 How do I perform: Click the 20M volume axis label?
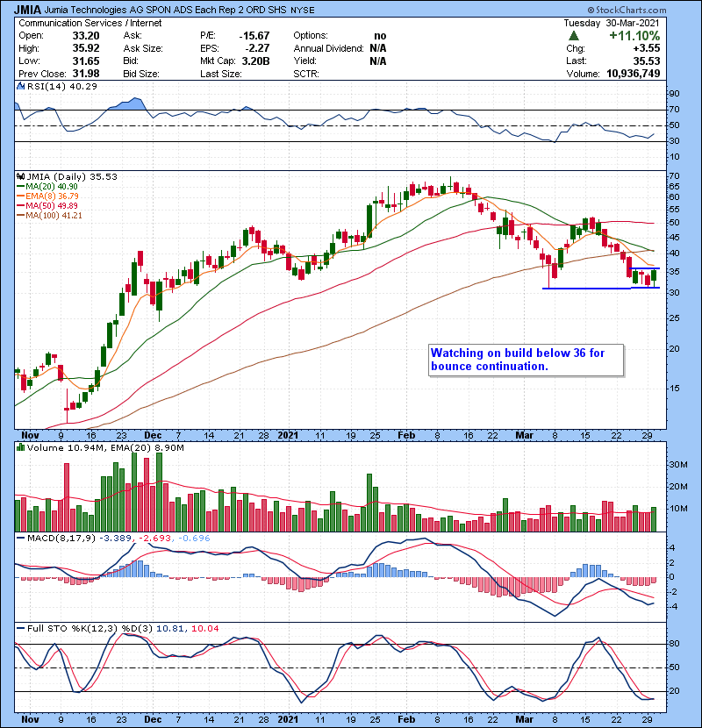[678, 487]
